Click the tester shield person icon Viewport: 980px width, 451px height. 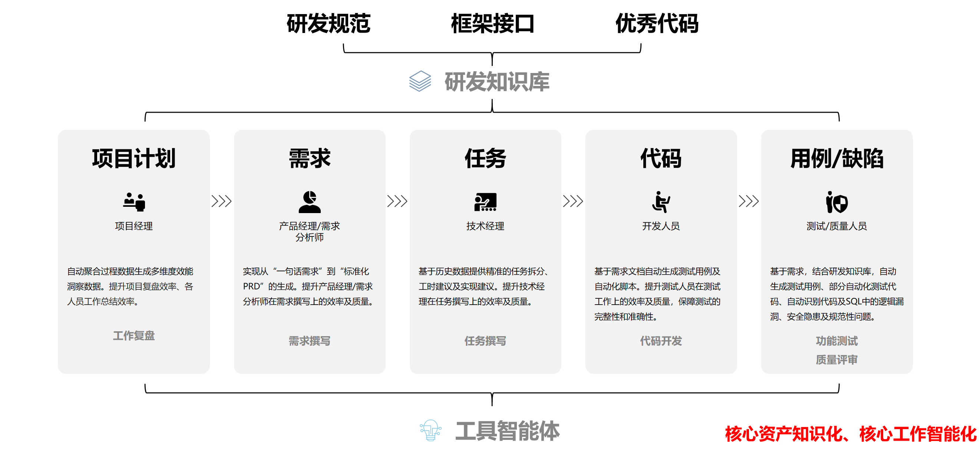pyautogui.click(x=837, y=202)
